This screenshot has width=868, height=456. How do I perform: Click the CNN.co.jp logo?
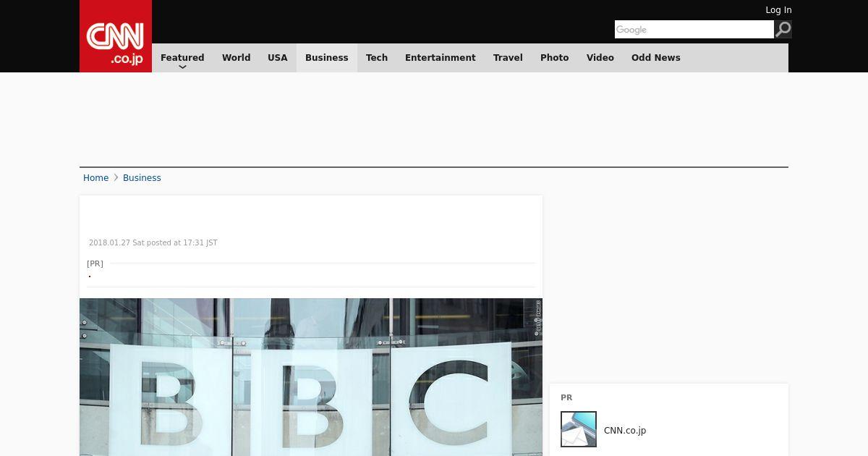(116, 36)
